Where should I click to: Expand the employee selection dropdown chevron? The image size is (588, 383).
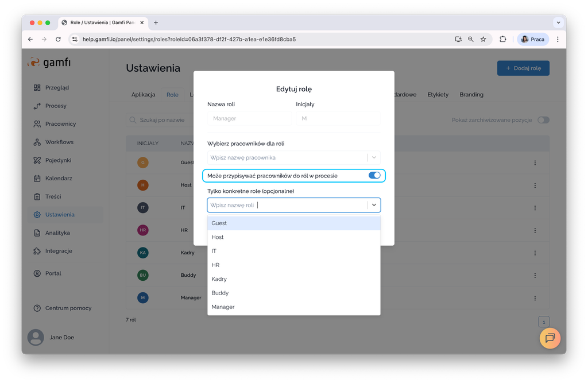(x=374, y=157)
